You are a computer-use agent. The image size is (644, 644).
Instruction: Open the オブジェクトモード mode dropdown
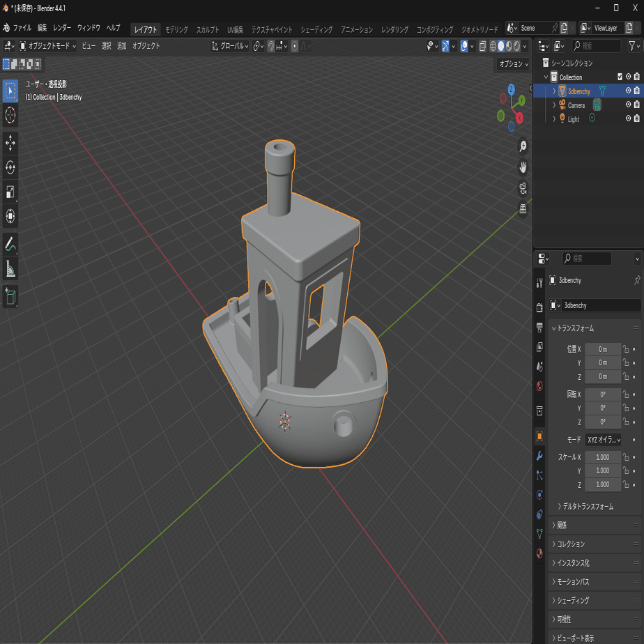[x=47, y=46]
